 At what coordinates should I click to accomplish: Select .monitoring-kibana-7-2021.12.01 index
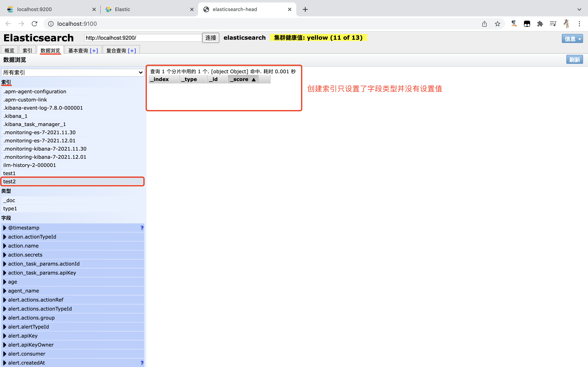73,157
